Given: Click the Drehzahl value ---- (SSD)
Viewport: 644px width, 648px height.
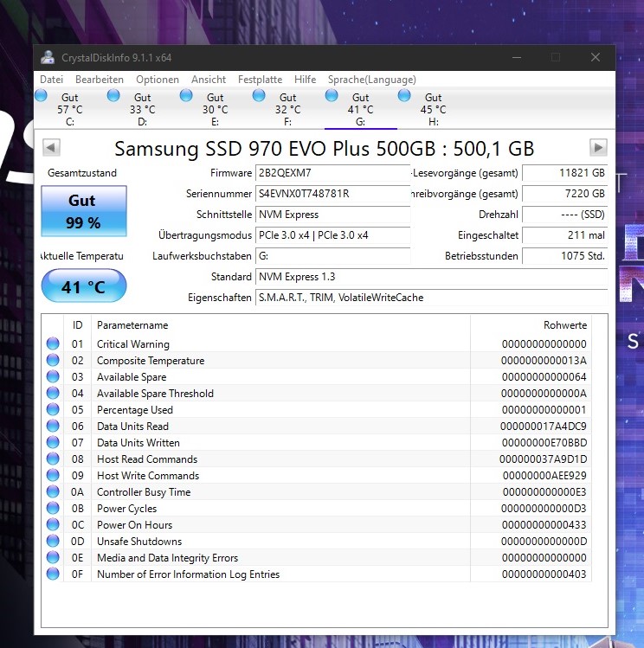Looking at the screenshot, I should pyautogui.click(x=565, y=215).
